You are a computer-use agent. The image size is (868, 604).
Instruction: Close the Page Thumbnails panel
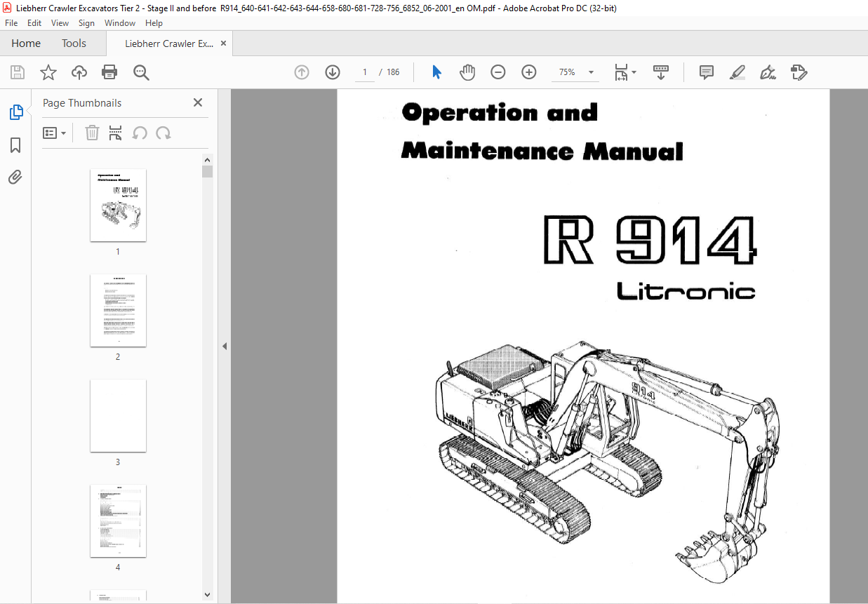(198, 102)
